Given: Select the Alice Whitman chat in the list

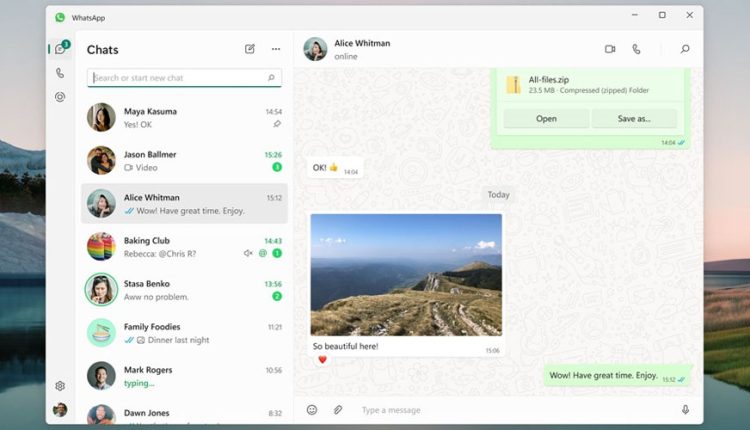Looking at the screenshot, I should [184, 204].
